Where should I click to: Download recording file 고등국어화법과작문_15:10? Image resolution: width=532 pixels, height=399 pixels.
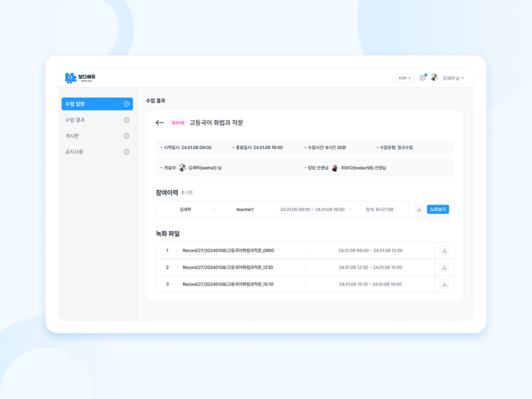(444, 284)
